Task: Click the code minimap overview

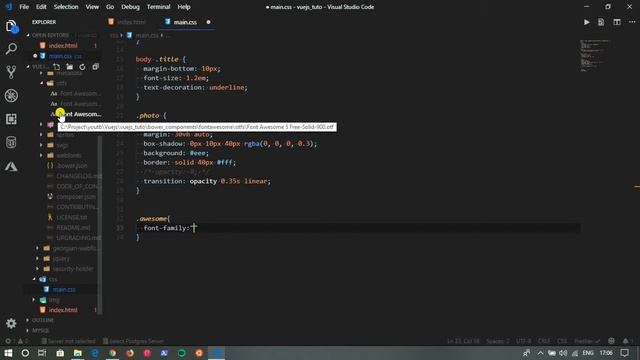Action: click(594, 55)
